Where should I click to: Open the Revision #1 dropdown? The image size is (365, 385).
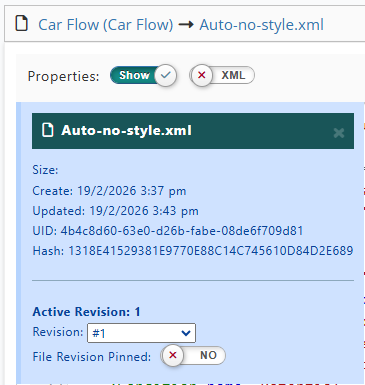click(141, 333)
